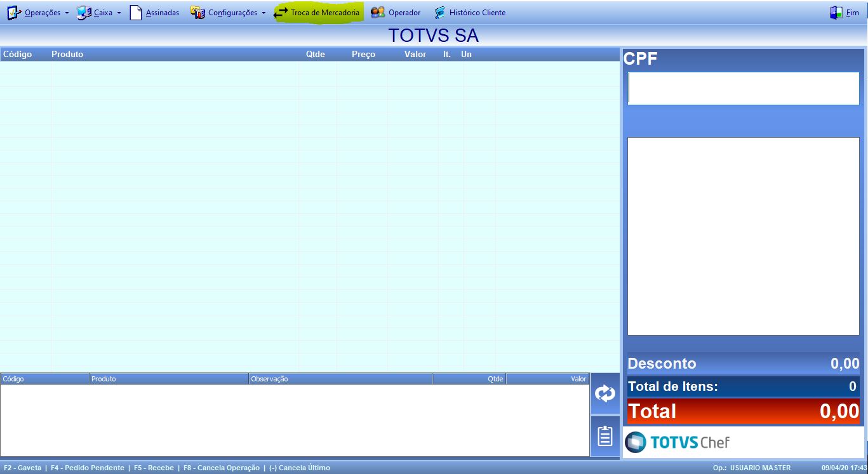
Task: Click the refresh arrows button
Action: coord(605,394)
